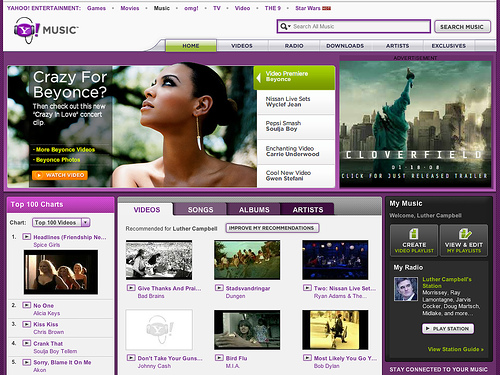Switch to the Songs recommendations tab
The width and height of the screenshot is (500, 375).
pyautogui.click(x=200, y=210)
